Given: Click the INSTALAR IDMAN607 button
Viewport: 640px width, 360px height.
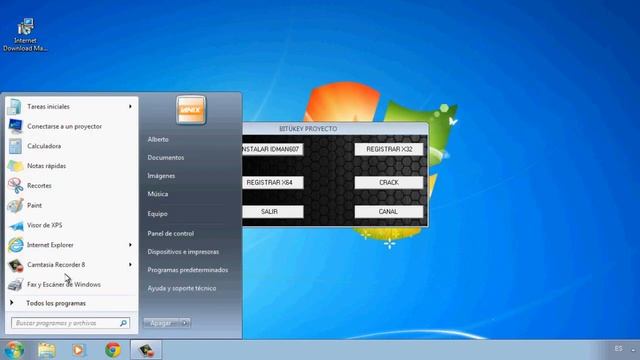Looking at the screenshot, I should coord(273,149).
